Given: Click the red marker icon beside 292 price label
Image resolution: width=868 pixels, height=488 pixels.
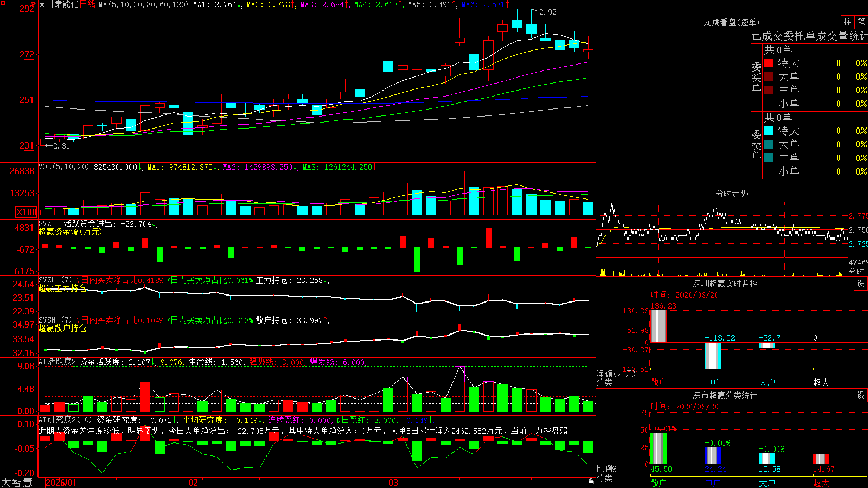Looking at the screenshot, I should click(34, 5).
